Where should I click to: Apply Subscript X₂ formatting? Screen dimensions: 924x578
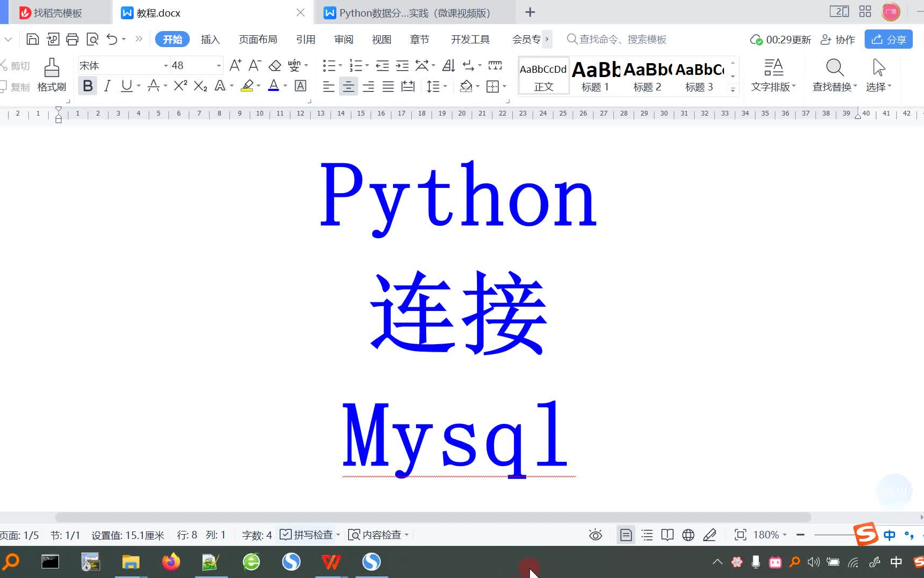[x=201, y=86]
